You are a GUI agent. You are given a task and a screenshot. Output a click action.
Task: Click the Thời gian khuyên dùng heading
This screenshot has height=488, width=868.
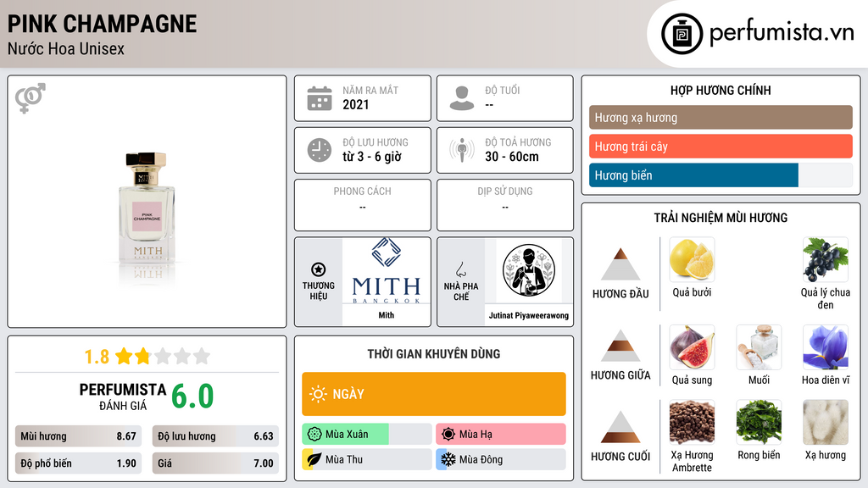point(433,353)
